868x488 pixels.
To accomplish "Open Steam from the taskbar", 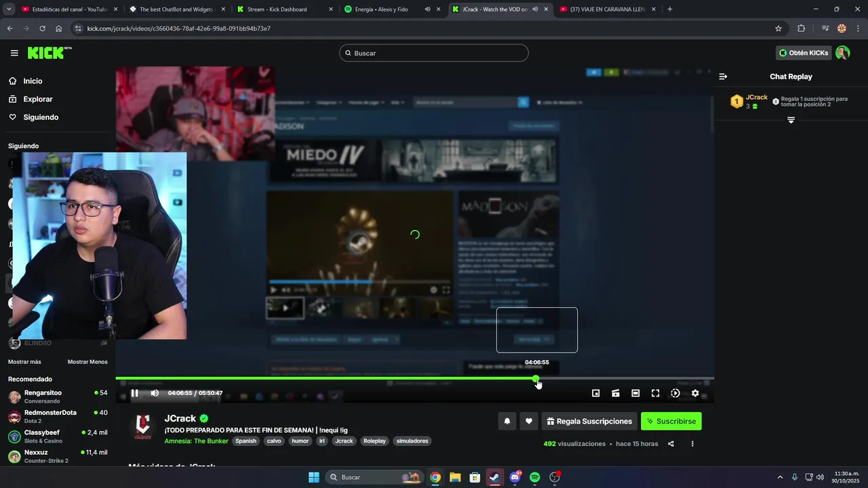I will click(495, 477).
